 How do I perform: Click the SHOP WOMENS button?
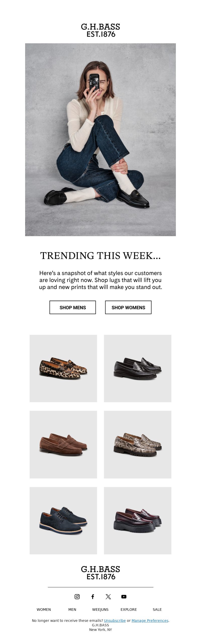128,307
